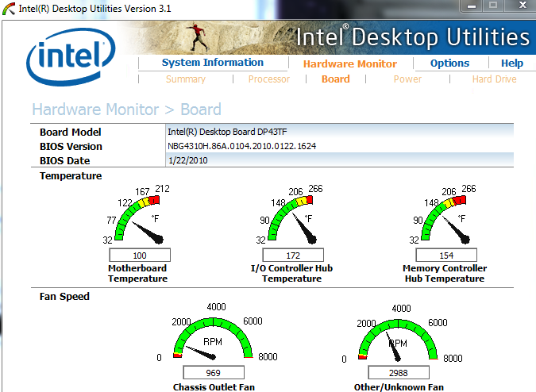This screenshot has height=392, width=536.
Task: Click the Motherboard Temperature value box 100
Action: point(140,255)
